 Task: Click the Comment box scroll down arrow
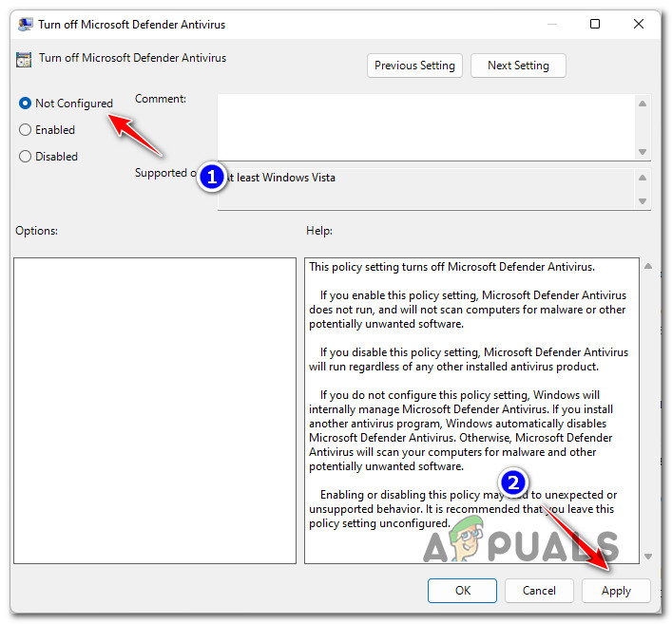click(x=643, y=152)
